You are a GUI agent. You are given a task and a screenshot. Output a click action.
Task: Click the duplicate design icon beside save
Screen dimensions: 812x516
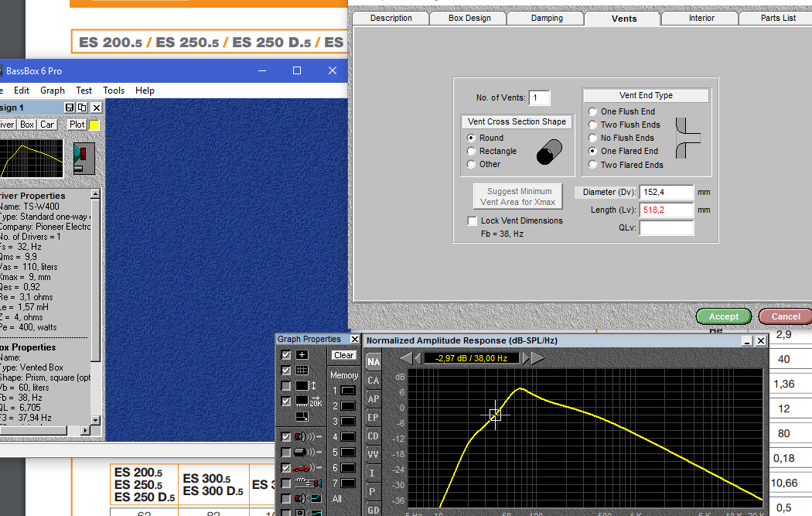[82, 108]
